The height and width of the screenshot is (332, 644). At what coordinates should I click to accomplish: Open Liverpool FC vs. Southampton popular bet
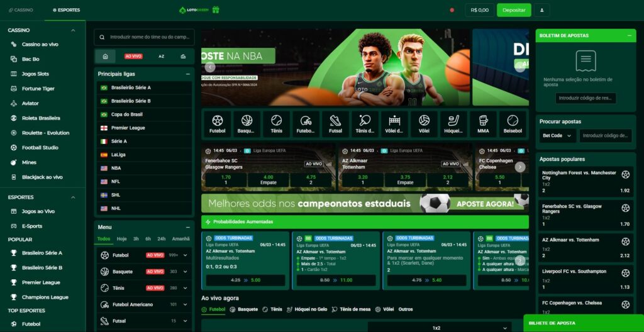point(586,279)
